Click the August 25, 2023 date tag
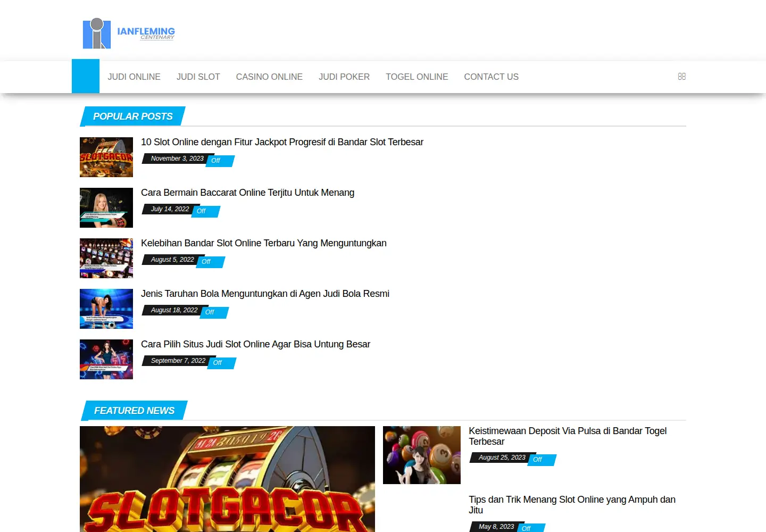766x532 pixels. tap(502, 458)
